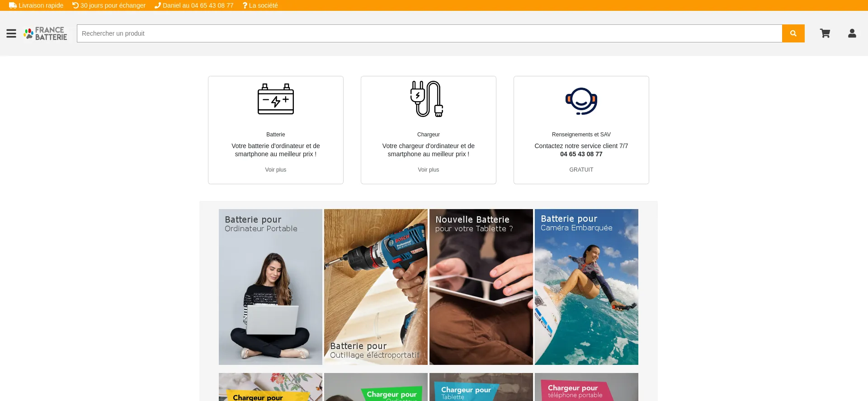The height and width of the screenshot is (401, 868).
Task: Open the shopping cart
Action: pyautogui.click(x=825, y=33)
